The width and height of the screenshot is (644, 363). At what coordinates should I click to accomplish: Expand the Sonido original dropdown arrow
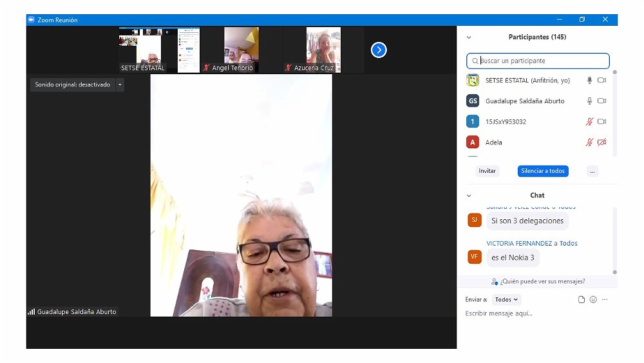click(x=120, y=84)
